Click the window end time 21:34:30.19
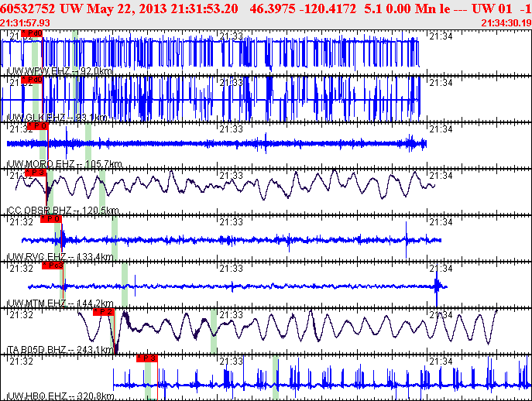 coord(506,23)
